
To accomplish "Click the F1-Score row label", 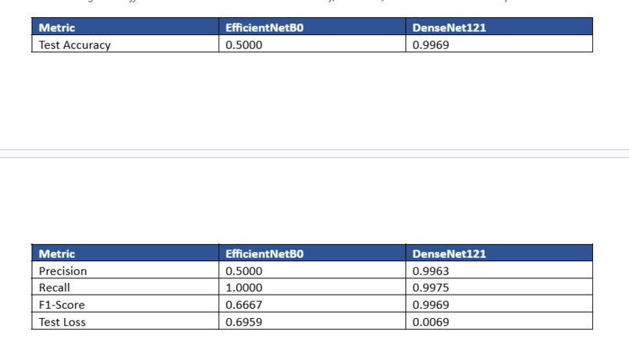I will (62, 305).
